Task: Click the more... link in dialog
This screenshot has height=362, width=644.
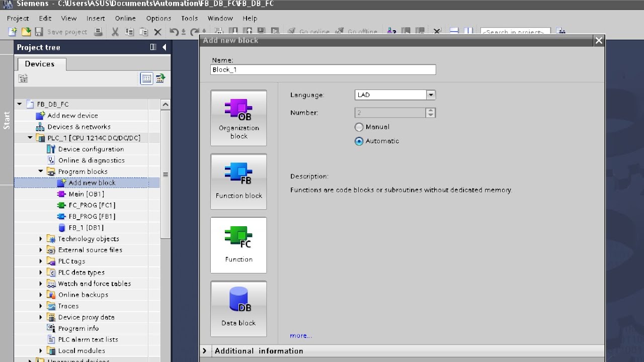Action: click(x=301, y=335)
